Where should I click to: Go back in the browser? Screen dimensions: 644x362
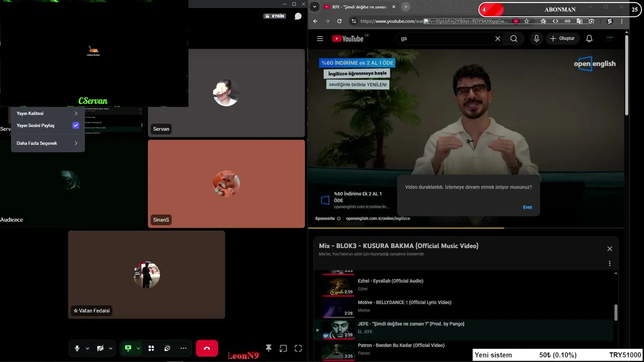click(x=315, y=21)
